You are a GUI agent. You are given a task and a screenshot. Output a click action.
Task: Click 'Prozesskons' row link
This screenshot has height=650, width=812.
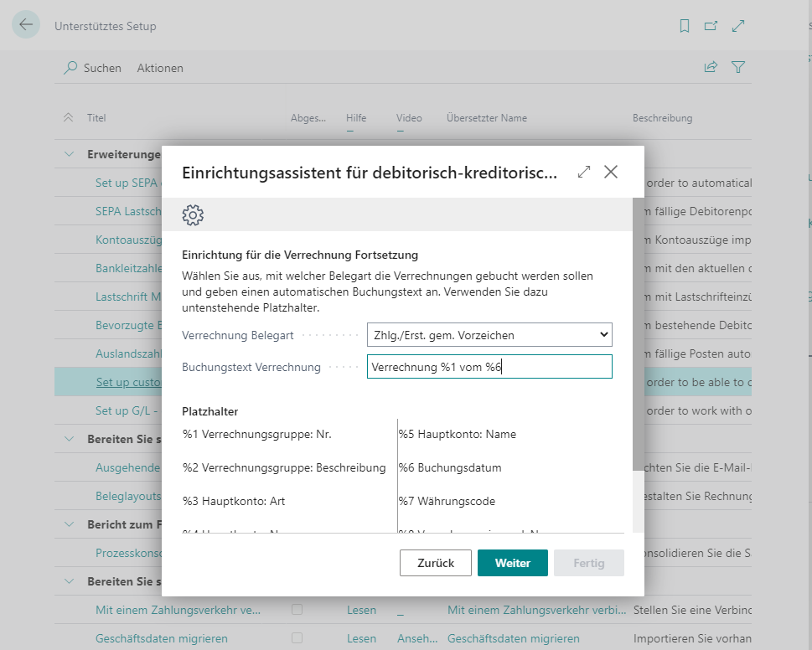pos(128,553)
